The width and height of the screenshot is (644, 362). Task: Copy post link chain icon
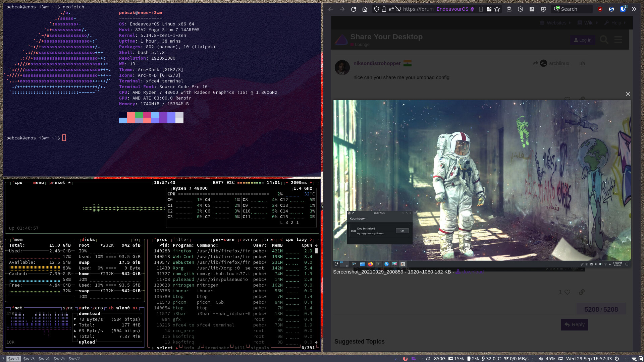click(582, 292)
